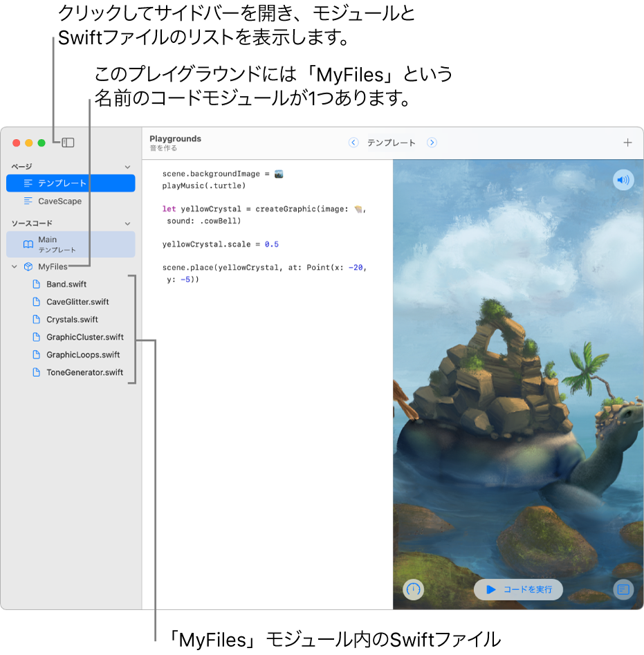This screenshot has height=655, width=644.
Task: Click the -20 x-coordinate value
Action: tap(356, 268)
